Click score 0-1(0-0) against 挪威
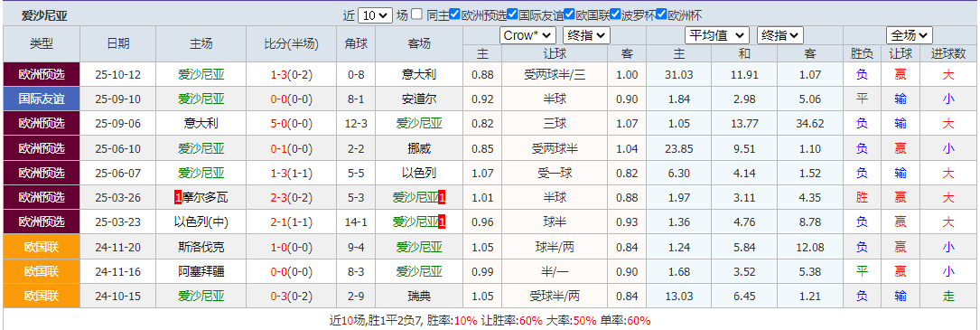The width and height of the screenshot is (980, 330). tap(291, 148)
